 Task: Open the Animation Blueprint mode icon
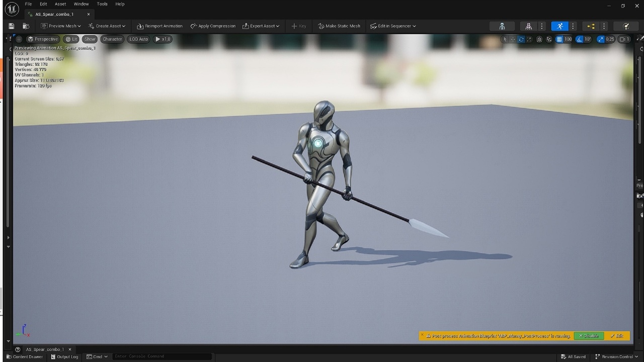click(591, 26)
